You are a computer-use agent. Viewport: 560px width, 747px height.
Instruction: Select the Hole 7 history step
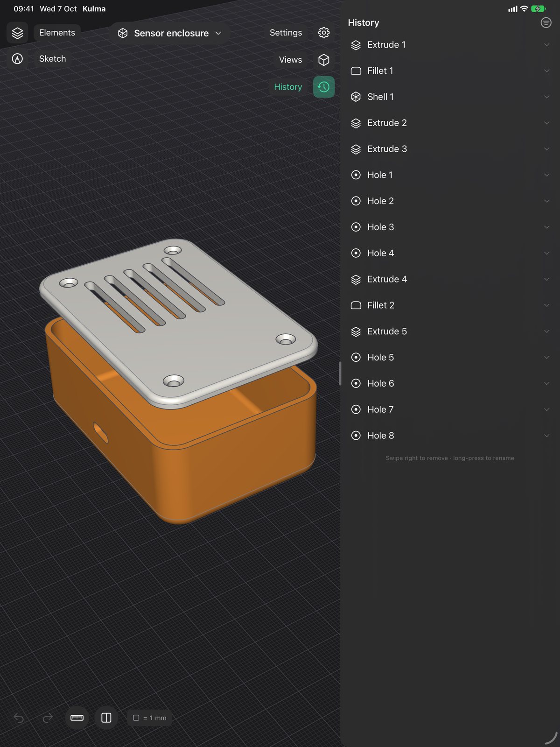(x=450, y=409)
